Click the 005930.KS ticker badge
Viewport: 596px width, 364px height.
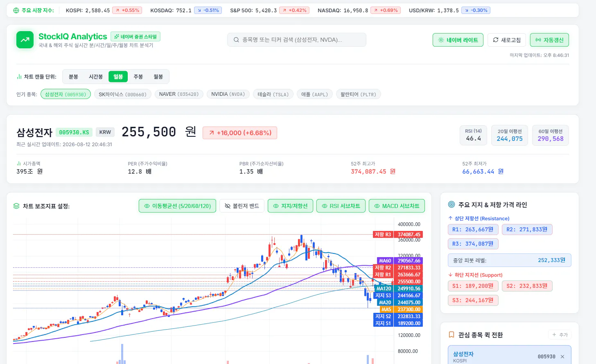pos(74,132)
